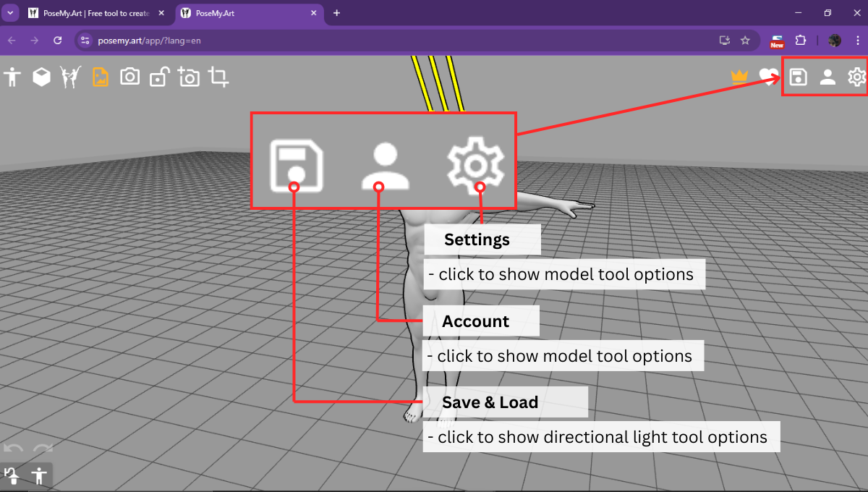
Task: Open the Account person icon
Action: tap(827, 77)
